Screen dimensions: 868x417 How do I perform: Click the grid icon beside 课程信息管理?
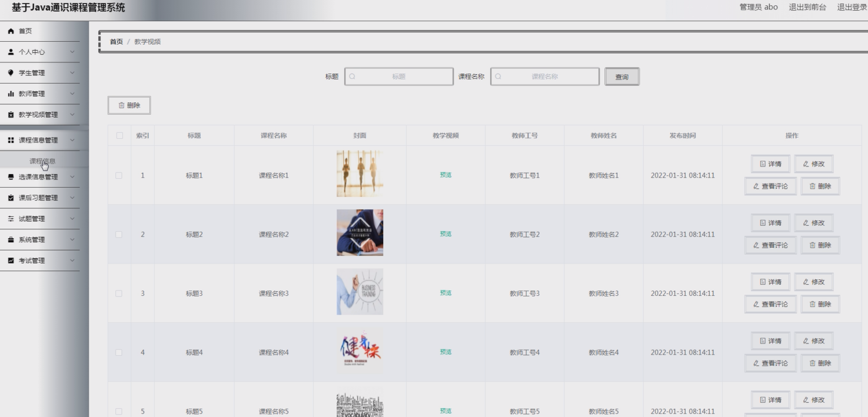pos(11,140)
